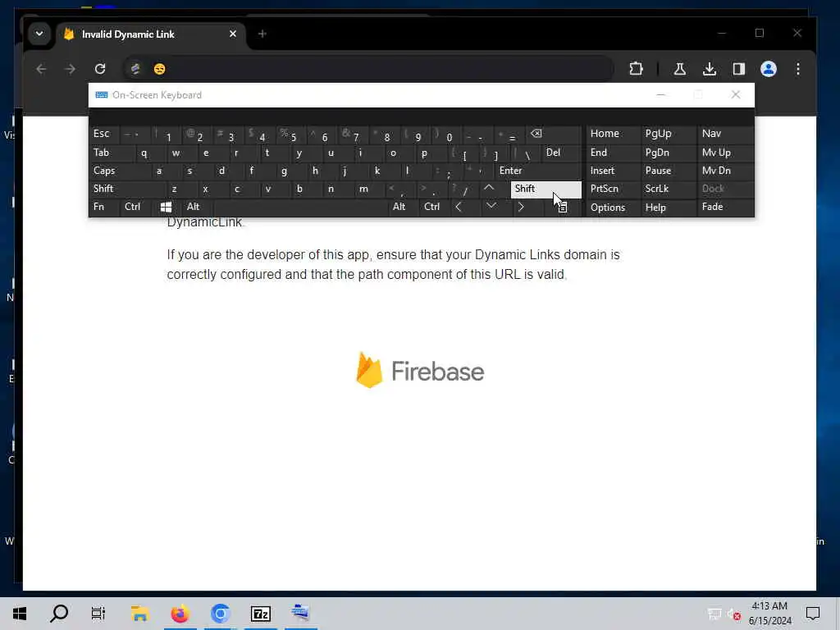Select the Invalid Dynamic Link tab
Image resolution: width=840 pixels, height=630 pixels.
tap(151, 34)
